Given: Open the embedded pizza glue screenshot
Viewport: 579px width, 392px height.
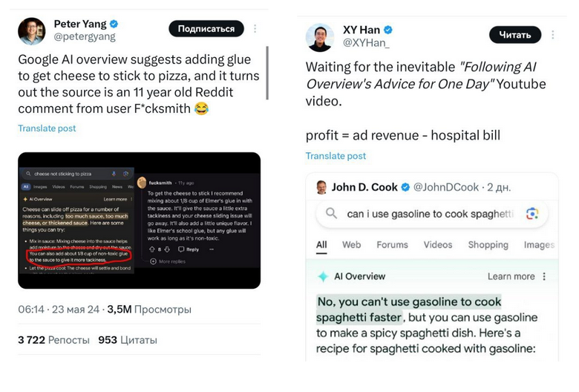Looking at the screenshot, I should pyautogui.click(x=140, y=220).
